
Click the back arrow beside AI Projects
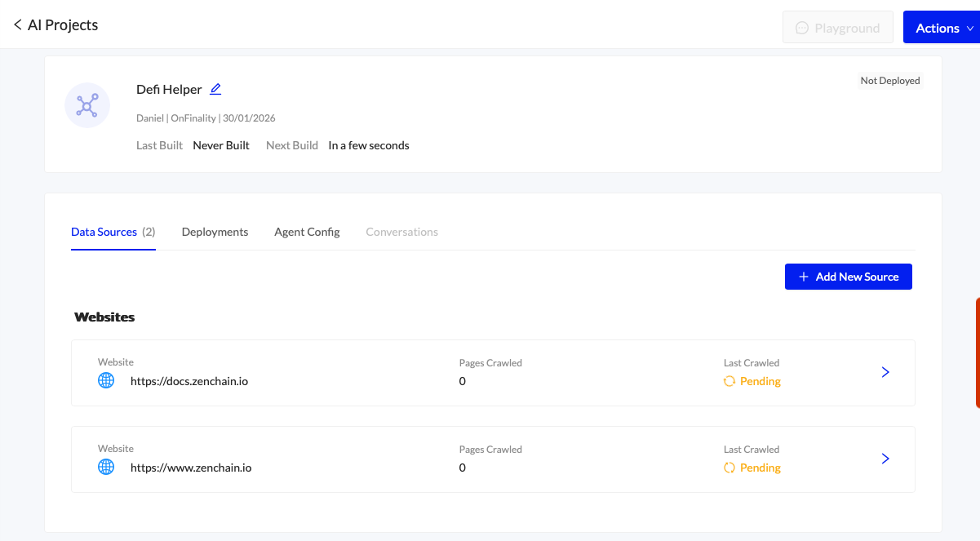pos(17,25)
